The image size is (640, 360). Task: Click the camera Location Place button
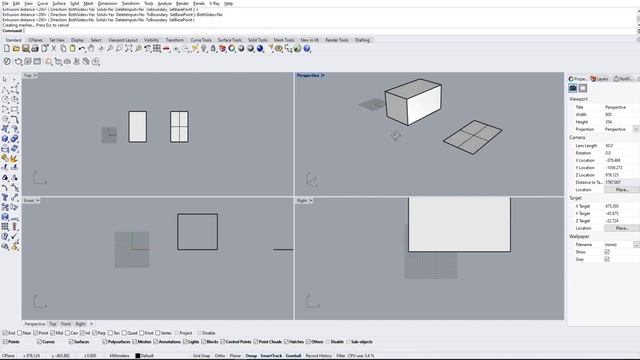pyautogui.click(x=622, y=190)
